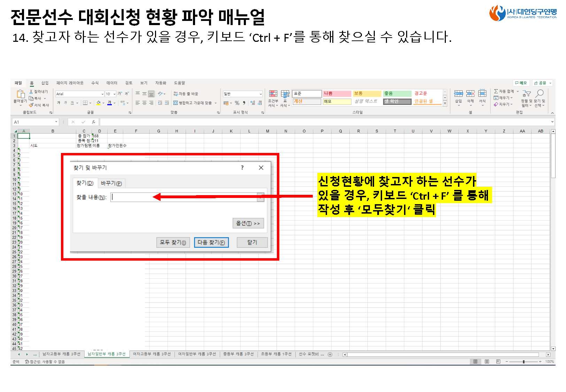Viewport: 566px width, 392px height.
Task: Click the percent style icon
Action: [237, 103]
